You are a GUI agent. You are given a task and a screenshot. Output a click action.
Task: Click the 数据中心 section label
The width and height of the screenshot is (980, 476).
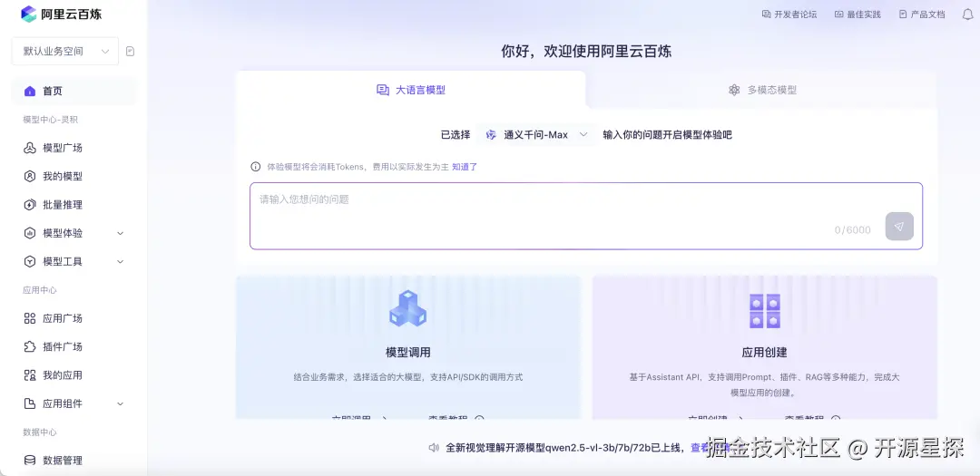tap(40, 432)
